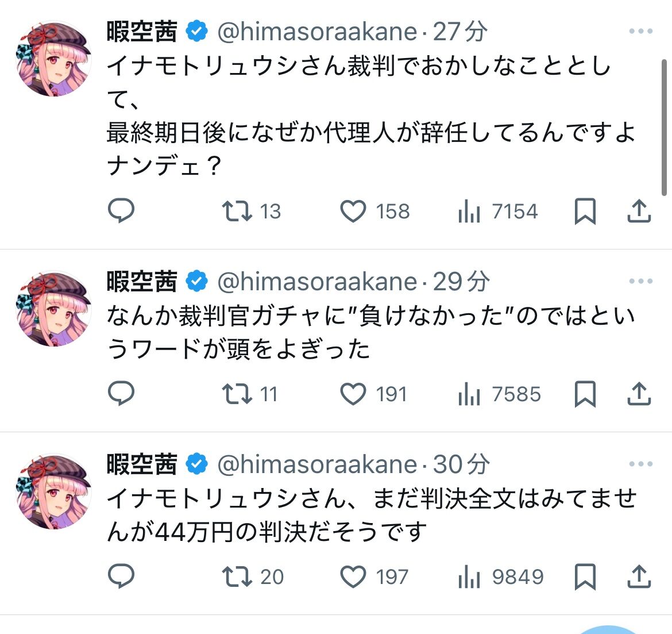Open more options on the 30分 post

(x=640, y=464)
